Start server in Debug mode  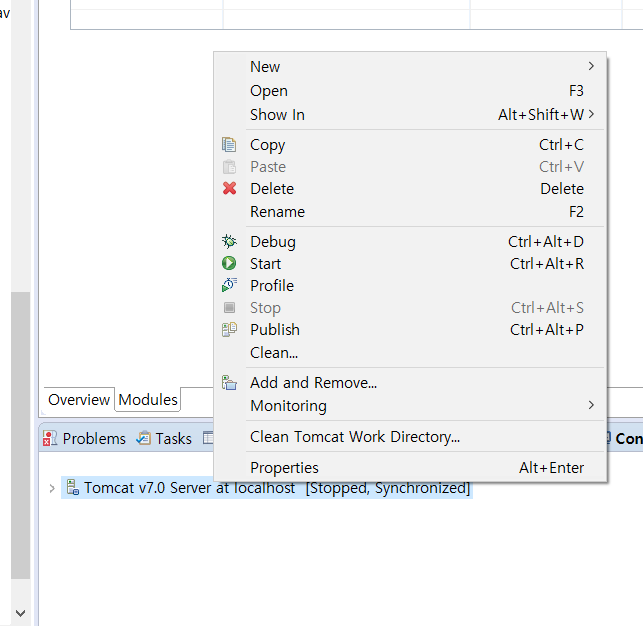tap(410, 242)
